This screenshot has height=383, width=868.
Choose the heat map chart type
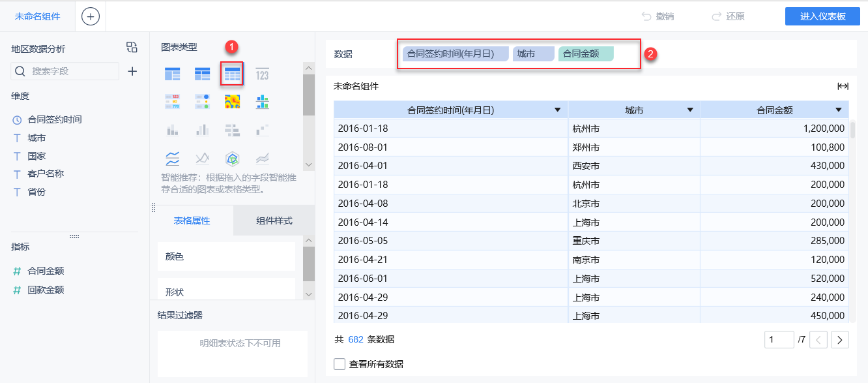click(x=232, y=102)
